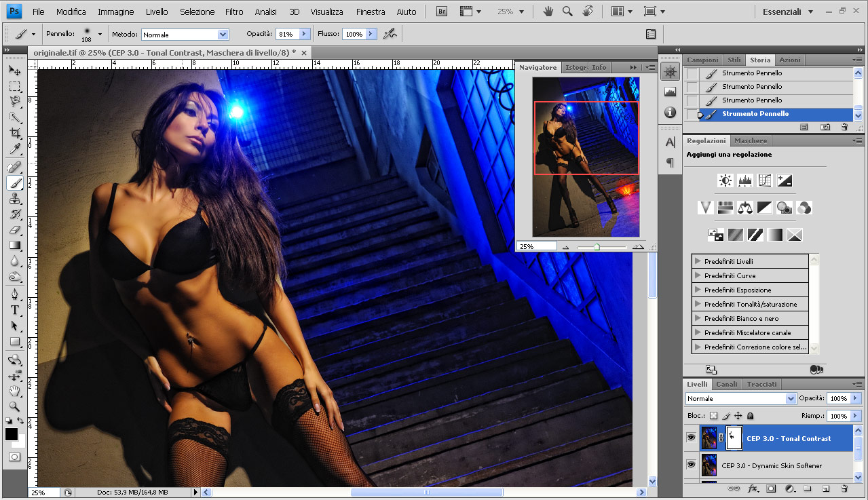
Task: Select the Healing Brush tool
Action: 14,167
